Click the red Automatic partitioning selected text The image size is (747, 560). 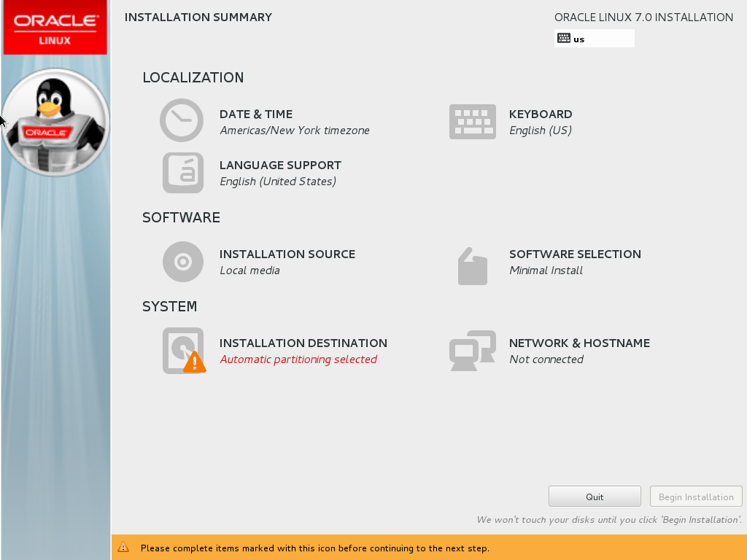click(298, 359)
